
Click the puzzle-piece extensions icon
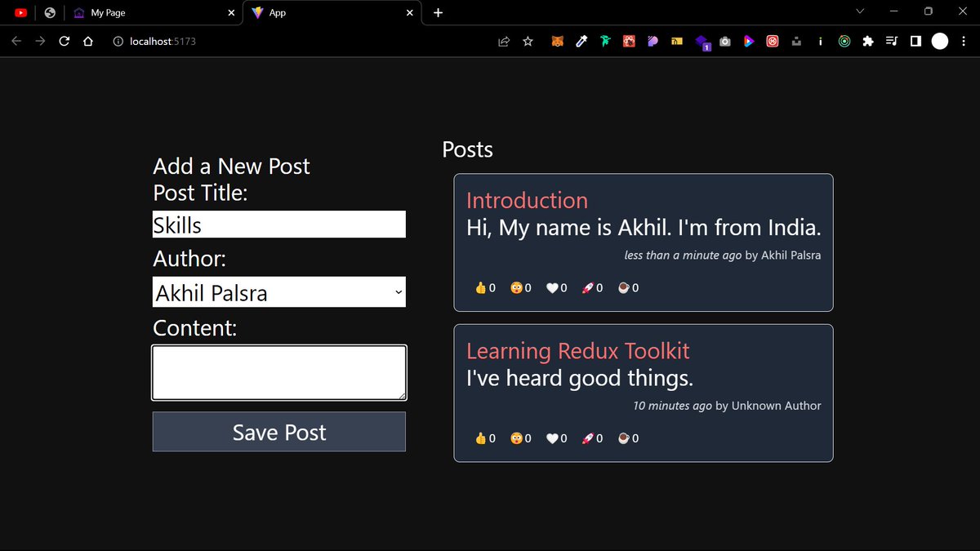[x=868, y=41]
